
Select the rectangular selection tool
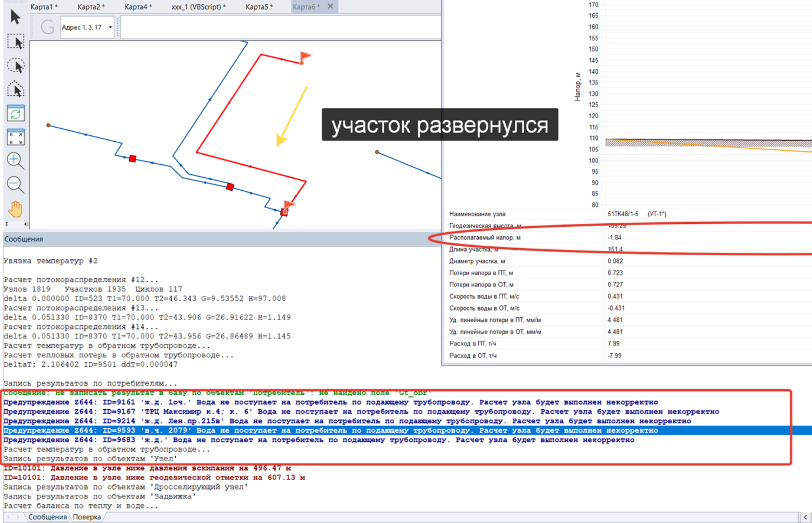pos(15,42)
